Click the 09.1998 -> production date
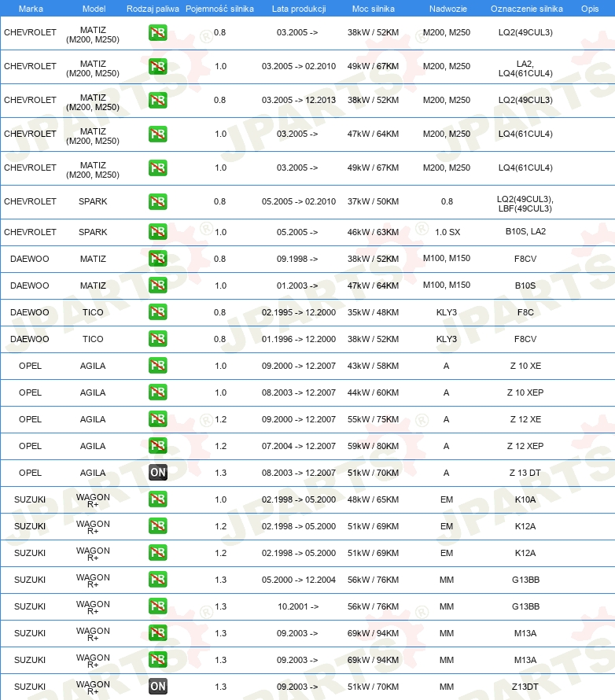615x700 pixels. pyautogui.click(x=297, y=259)
